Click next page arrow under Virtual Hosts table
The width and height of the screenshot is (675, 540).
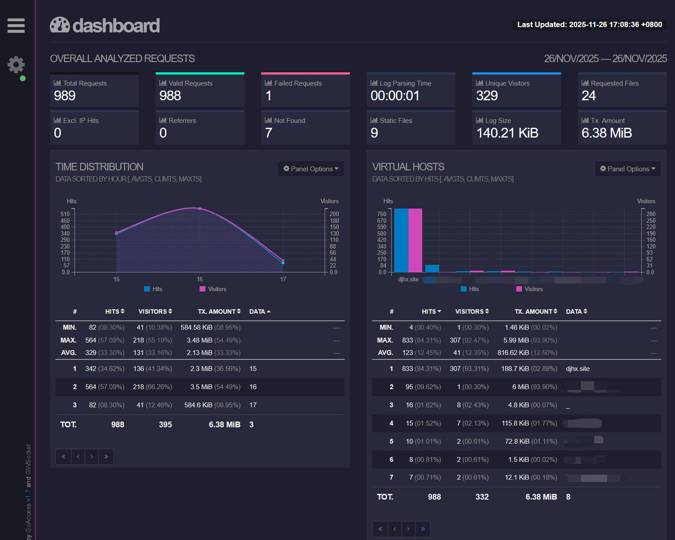(409, 528)
